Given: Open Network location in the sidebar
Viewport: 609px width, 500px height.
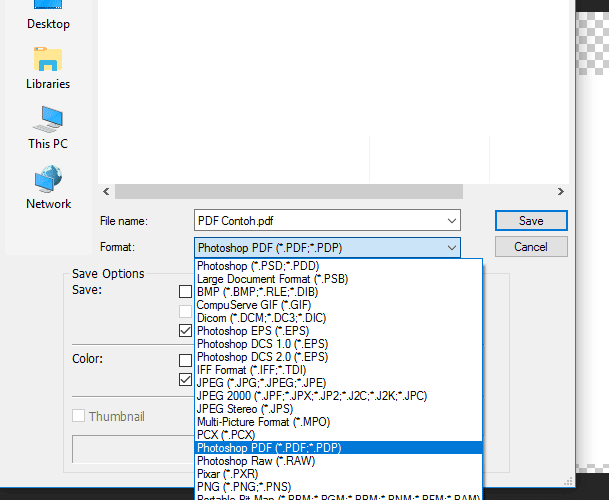Looking at the screenshot, I should (x=48, y=188).
